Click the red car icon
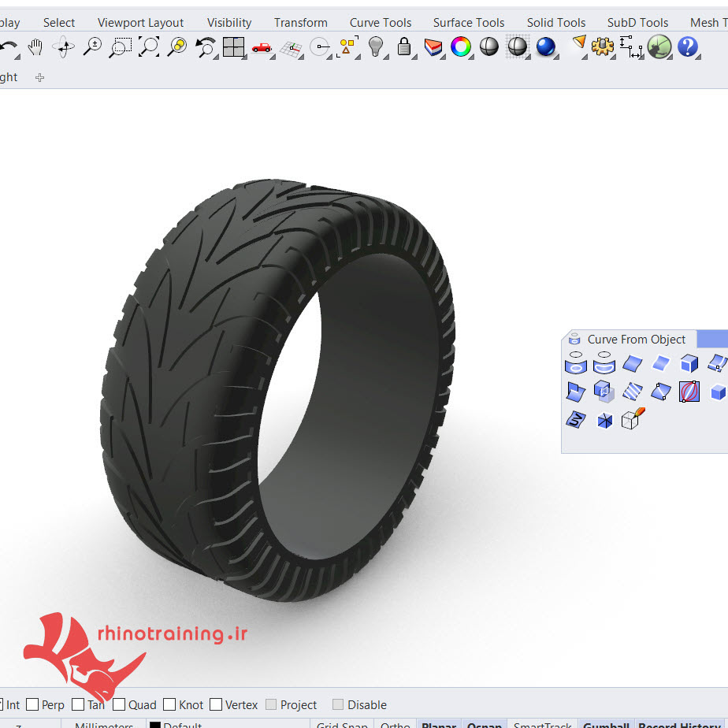728x728 pixels. click(x=262, y=48)
